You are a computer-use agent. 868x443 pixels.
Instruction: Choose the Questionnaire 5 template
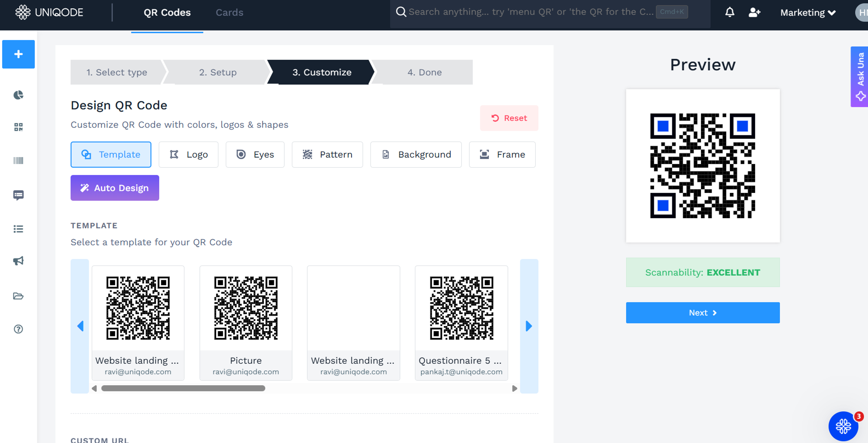click(461, 323)
